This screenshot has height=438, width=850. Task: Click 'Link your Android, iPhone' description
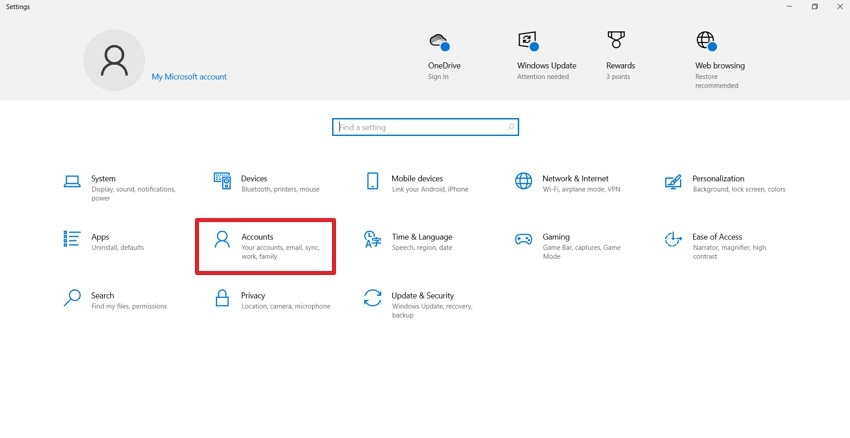[x=430, y=190]
